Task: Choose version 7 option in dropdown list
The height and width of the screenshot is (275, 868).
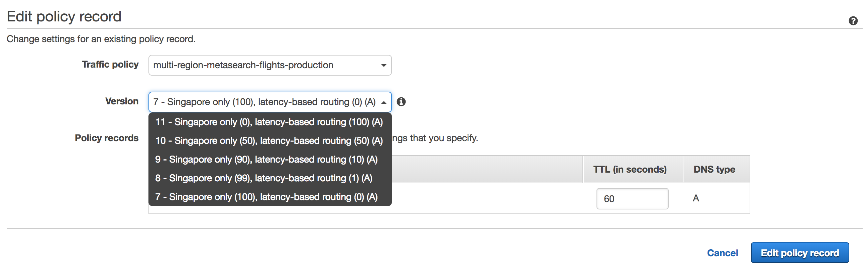Action: [x=266, y=197]
